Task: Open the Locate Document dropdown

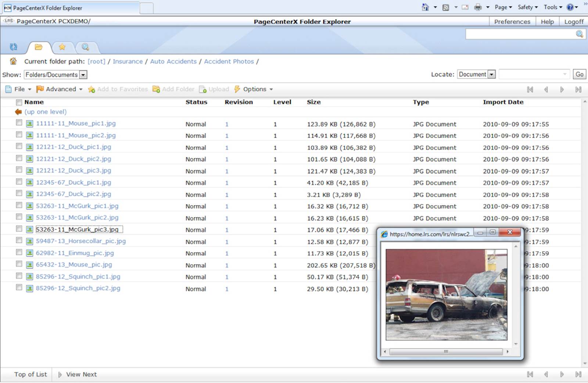Action: tap(492, 74)
